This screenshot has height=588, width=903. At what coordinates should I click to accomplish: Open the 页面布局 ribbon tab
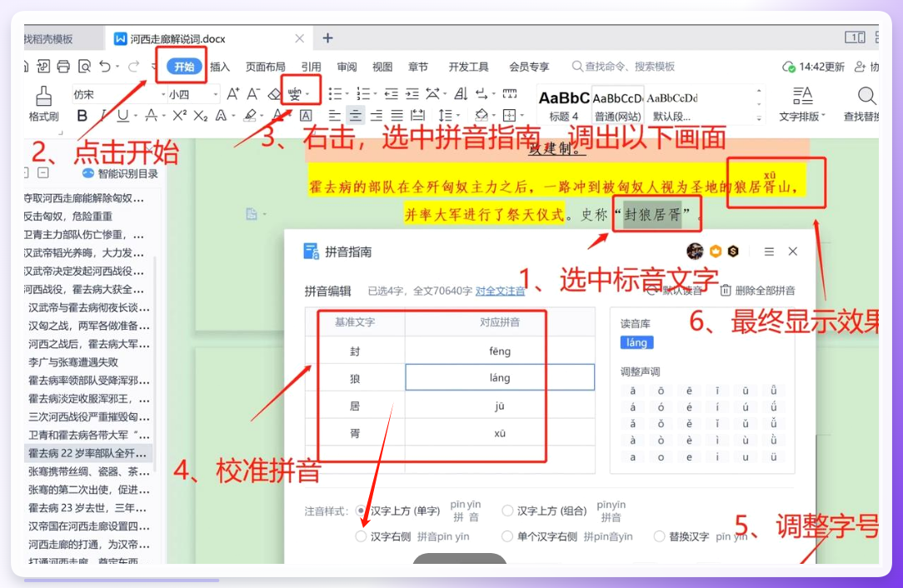pyautogui.click(x=266, y=67)
